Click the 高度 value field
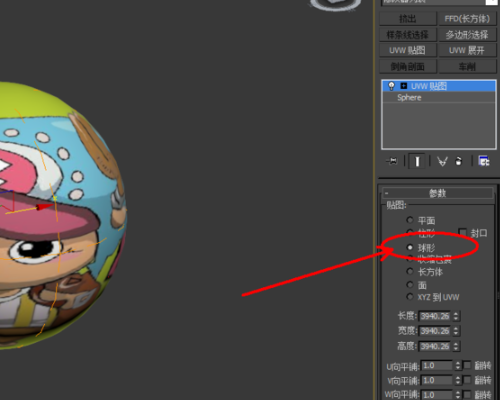Screen dimensions: 500x400 click(x=435, y=346)
